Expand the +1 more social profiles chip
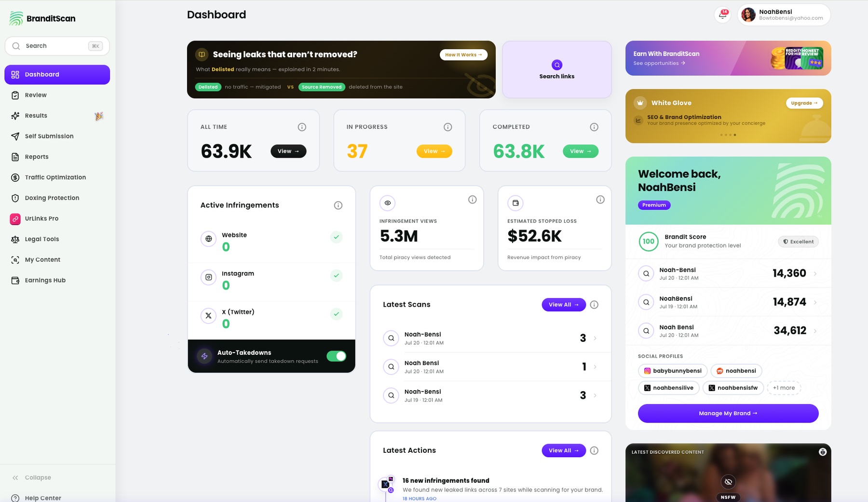Screen dimensions: 868x502 784,388
